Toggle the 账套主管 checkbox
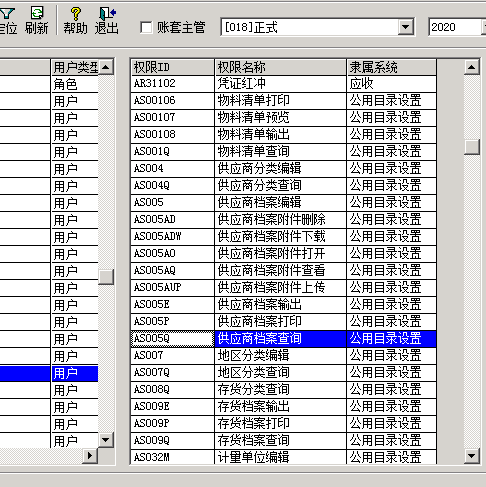 (x=146, y=27)
